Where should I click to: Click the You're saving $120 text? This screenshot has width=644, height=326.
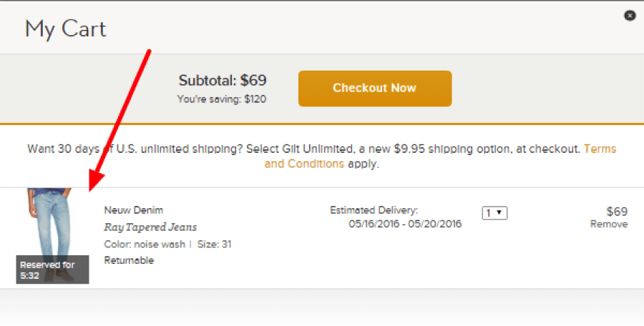tap(222, 99)
